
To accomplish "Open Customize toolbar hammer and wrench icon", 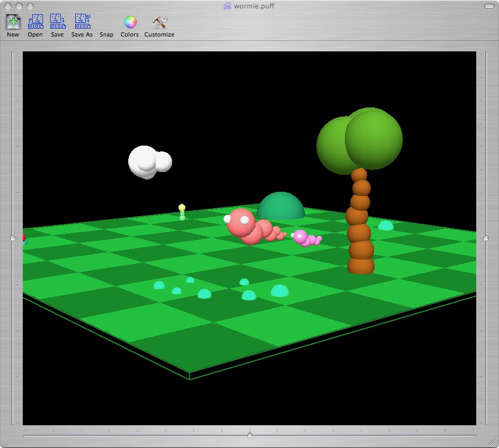I will point(159,22).
